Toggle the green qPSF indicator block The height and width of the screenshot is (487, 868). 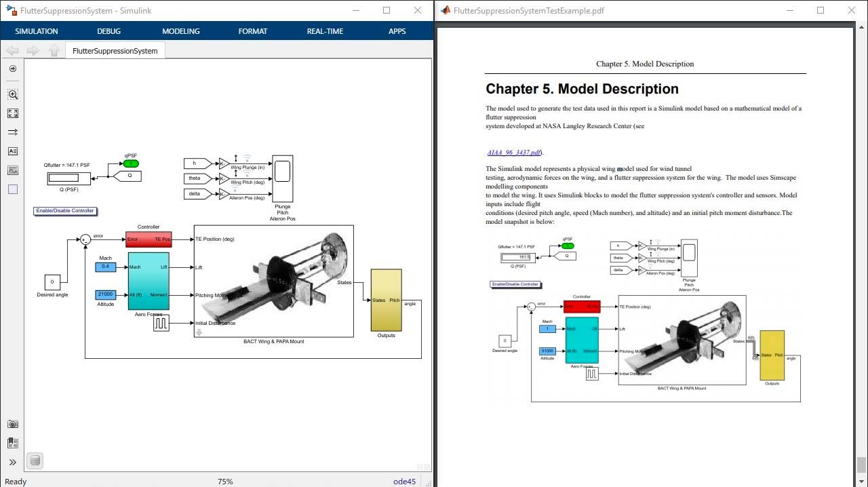point(130,163)
